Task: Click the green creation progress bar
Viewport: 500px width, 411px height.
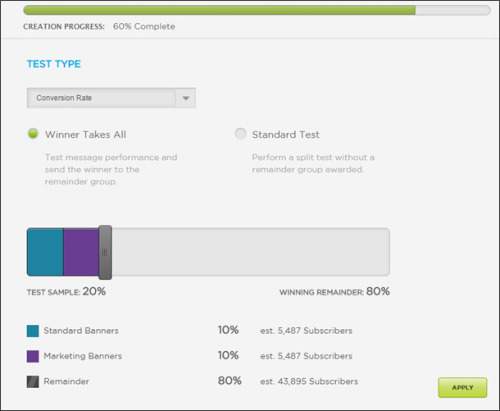Action: coord(219,10)
